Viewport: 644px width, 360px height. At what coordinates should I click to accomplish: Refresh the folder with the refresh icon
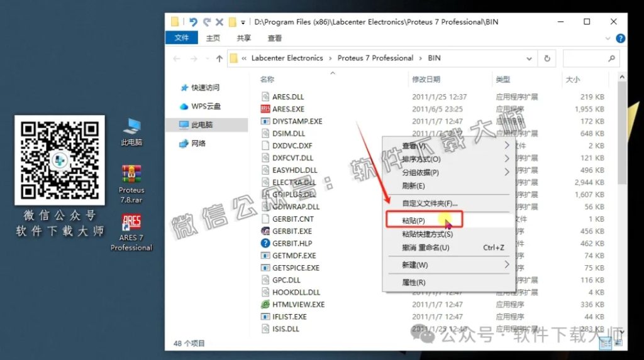pos(547,58)
